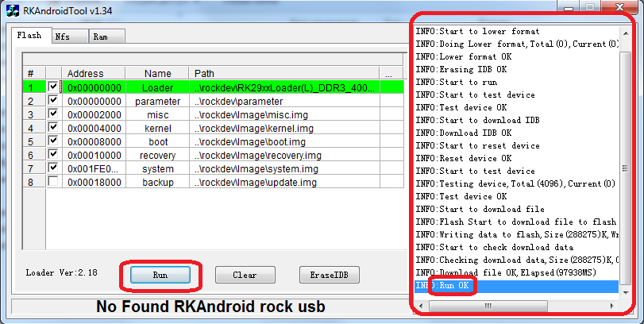Click the Address column header
This screenshot has height=324, width=644.
(x=94, y=74)
